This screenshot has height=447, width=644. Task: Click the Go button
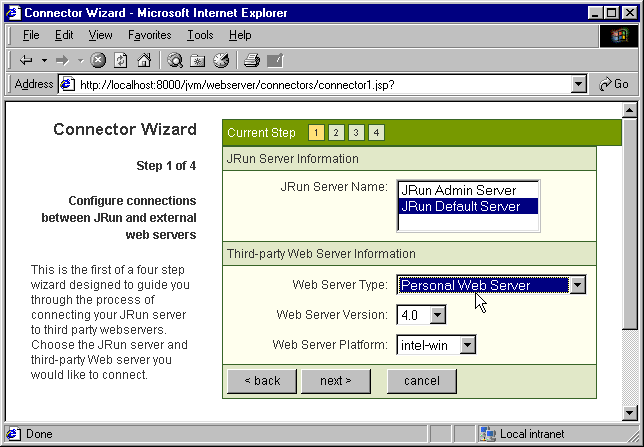614,85
